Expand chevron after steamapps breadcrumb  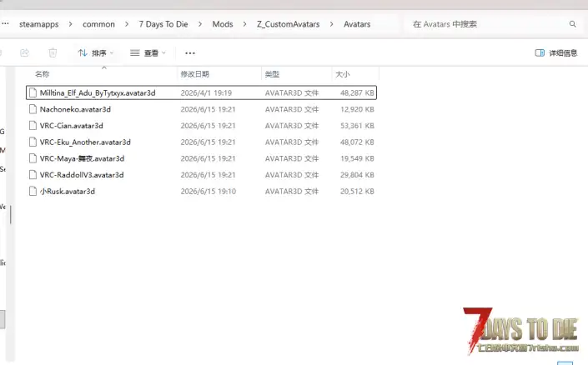70,24
